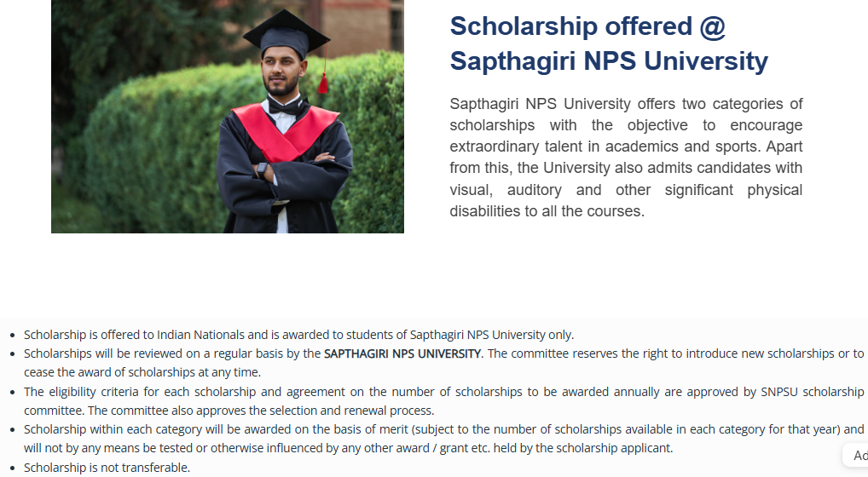
Task: Click the bullet dot before "Scholarship is offered"
Action: click(x=12, y=336)
